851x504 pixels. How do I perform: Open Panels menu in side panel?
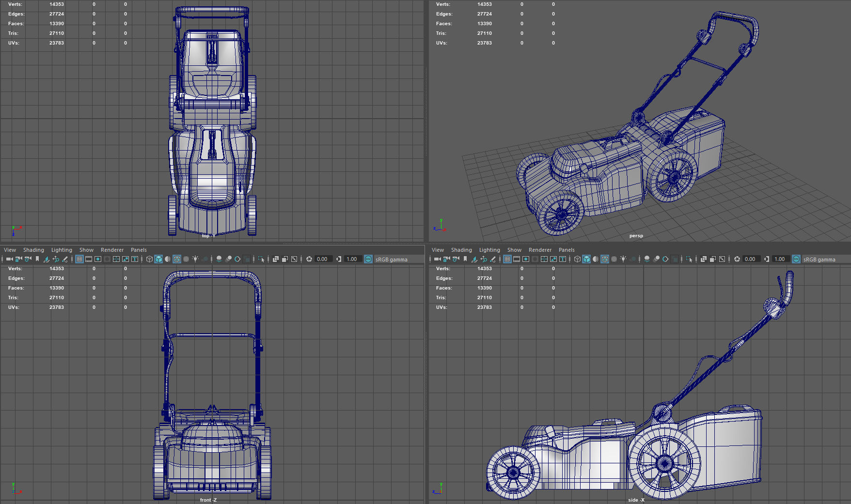(x=567, y=250)
